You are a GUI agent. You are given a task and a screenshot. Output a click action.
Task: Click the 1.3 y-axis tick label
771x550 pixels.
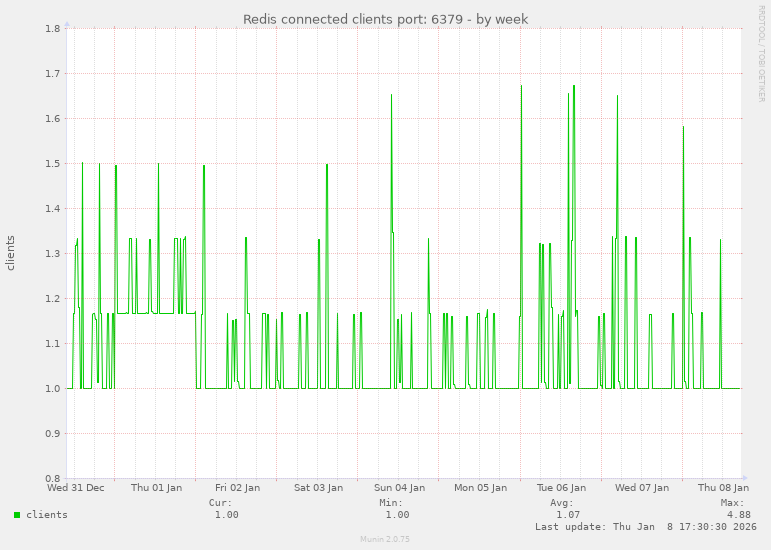pyautogui.click(x=53, y=254)
